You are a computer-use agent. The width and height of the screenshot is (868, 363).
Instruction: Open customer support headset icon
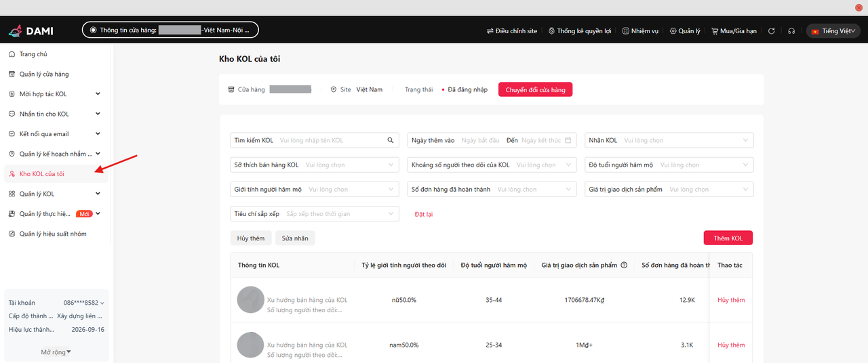click(x=791, y=31)
